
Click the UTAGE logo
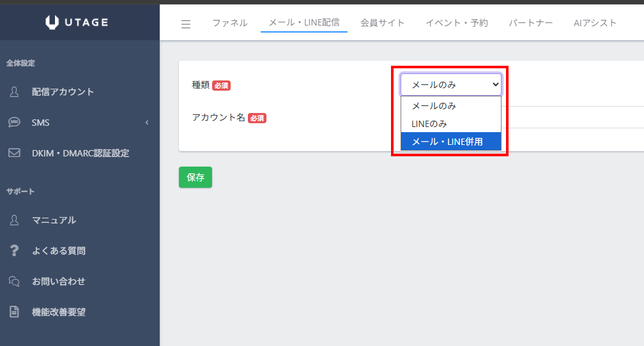point(77,23)
